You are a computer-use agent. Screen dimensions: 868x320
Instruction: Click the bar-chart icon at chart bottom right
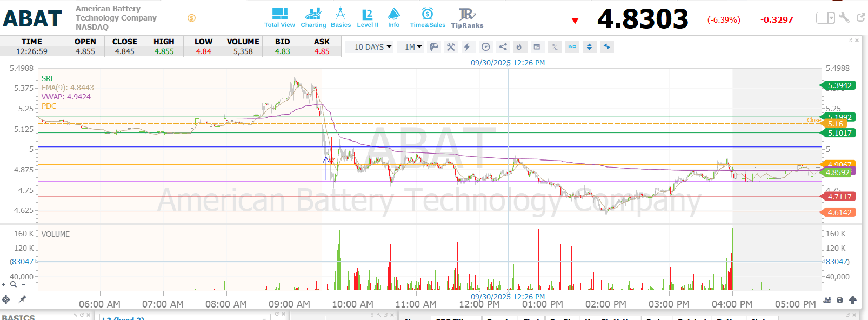[x=827, y=300]
